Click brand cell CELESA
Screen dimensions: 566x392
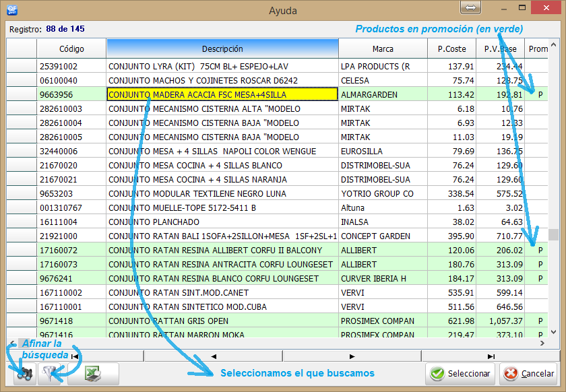tap(383, 80)
